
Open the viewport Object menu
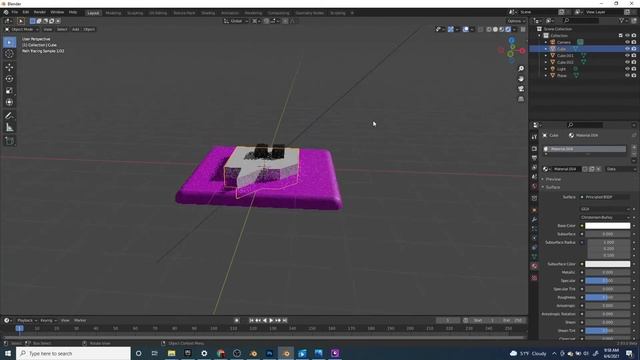(x=89, y=29)
